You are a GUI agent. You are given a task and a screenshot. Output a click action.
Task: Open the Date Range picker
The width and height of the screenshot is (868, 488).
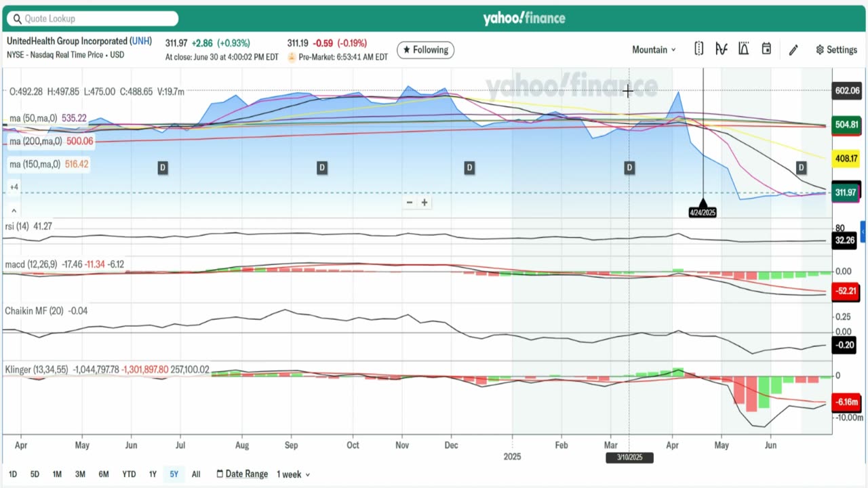242,474
